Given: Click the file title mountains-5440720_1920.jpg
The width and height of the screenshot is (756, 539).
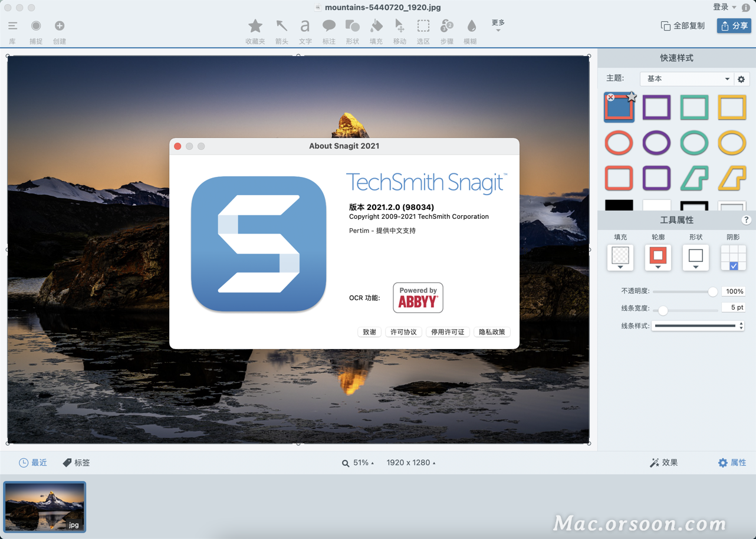Looking at the screenshot, I should (x=383, y=8).
